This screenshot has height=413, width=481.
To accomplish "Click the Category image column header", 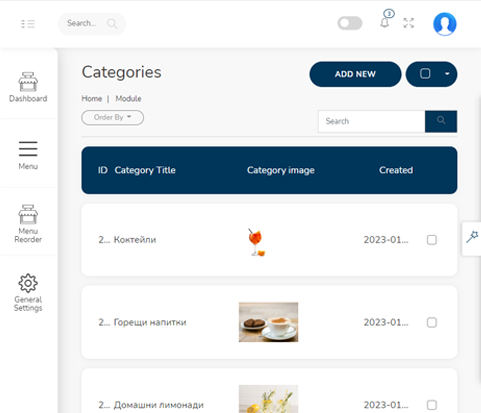I will tap(281, 170).
